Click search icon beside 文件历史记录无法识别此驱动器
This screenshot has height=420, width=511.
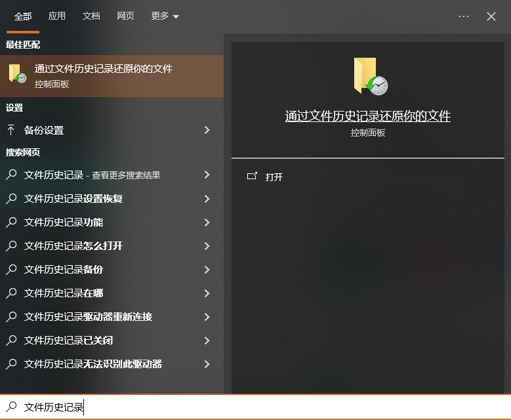(x=11, y=364)
